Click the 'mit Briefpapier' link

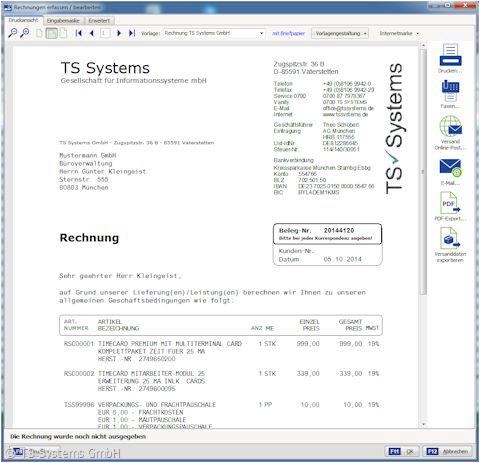[288, 33]
